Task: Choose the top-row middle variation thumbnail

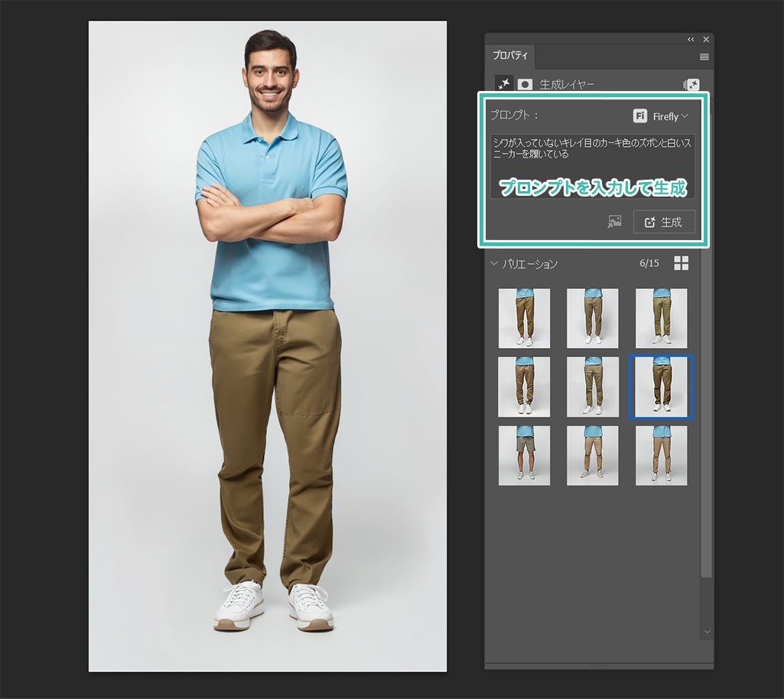Action: coord(592,318)
